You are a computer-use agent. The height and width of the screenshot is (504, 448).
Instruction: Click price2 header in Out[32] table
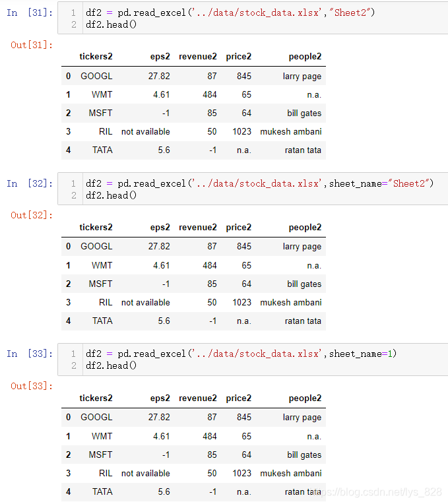[x=238, y=227]
